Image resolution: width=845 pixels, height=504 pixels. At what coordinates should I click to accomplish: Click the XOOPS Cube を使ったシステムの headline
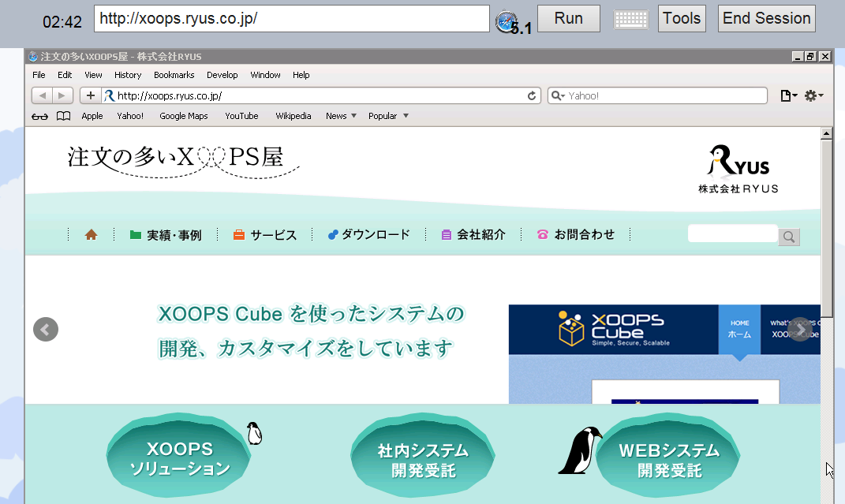pyautogui.click(x=311, y=314)
